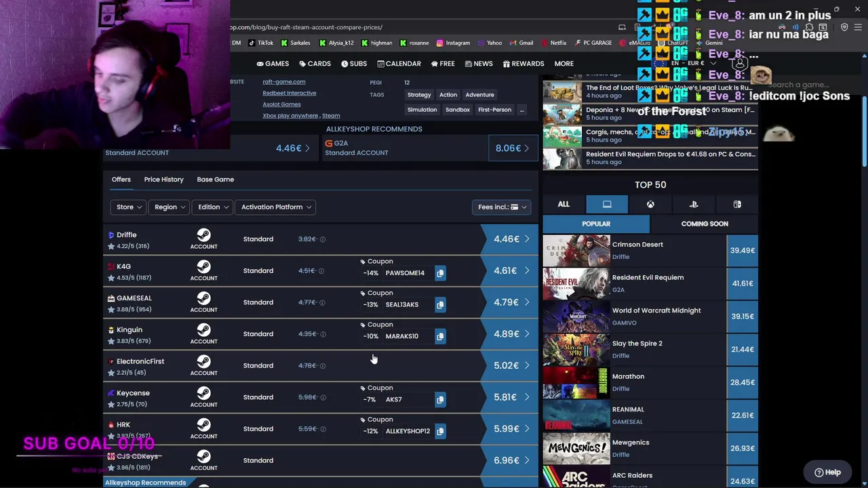
Task: Open info icon beside Kinguin 4.35€ price
Action: coord(323,334)
